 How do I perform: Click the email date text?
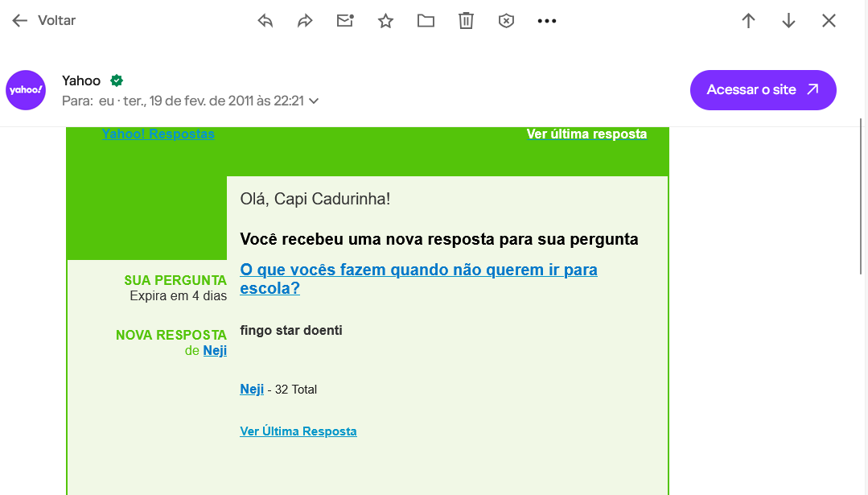click(x=214, y=101)
